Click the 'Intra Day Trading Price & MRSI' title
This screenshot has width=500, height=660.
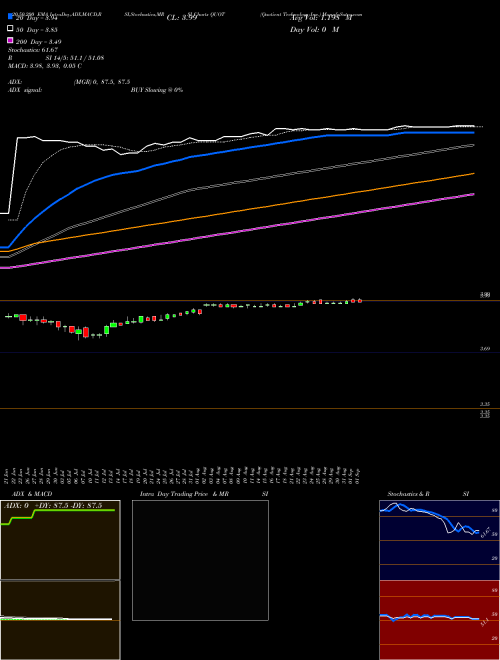[204, 494]
